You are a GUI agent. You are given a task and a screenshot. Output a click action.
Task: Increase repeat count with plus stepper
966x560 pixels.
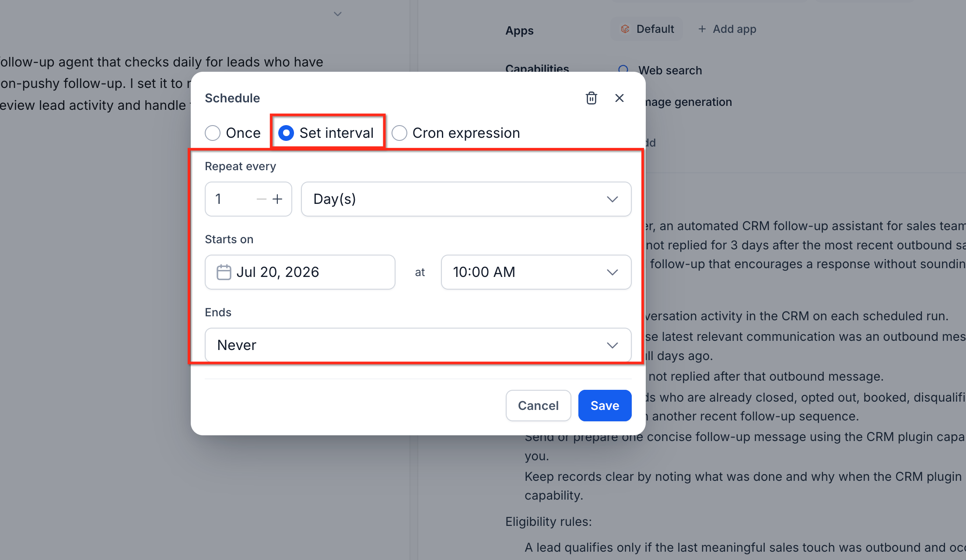tap(277, 199)
